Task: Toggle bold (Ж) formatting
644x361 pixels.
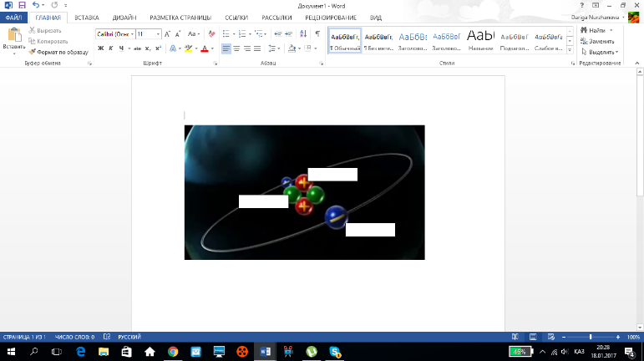Action: click(x=100, y=48)
